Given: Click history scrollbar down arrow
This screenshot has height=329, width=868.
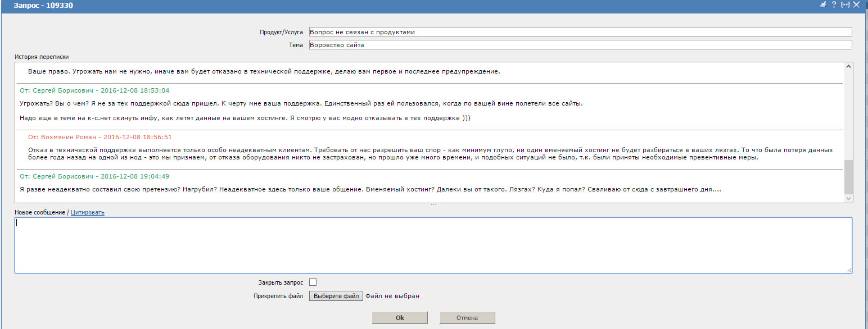Looking at the screenshot, I should point(848,198).
